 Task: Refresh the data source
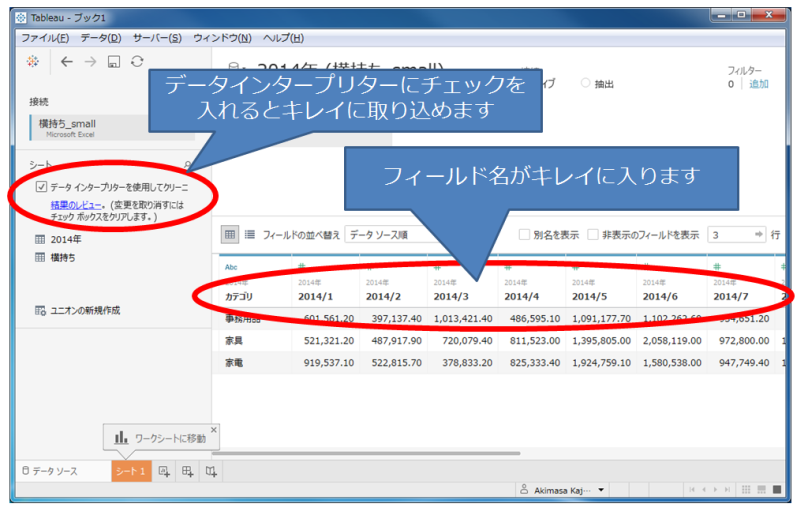[x=137, y=62]
